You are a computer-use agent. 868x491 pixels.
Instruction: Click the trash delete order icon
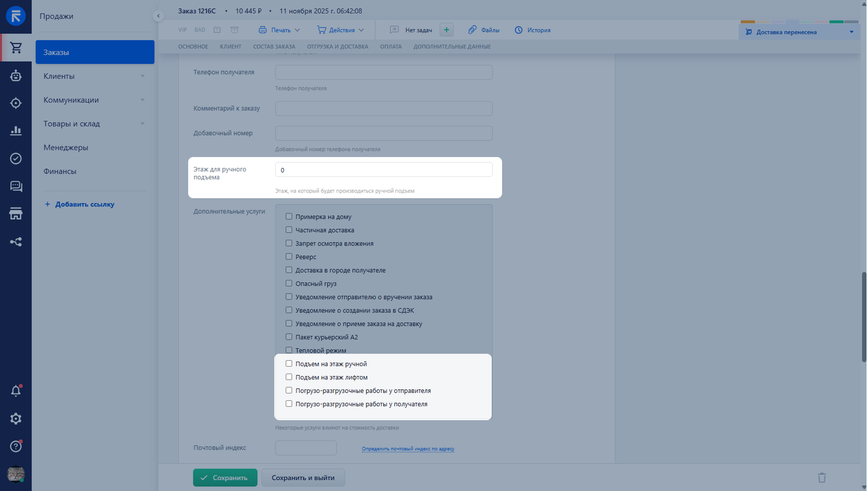[822, 478]
